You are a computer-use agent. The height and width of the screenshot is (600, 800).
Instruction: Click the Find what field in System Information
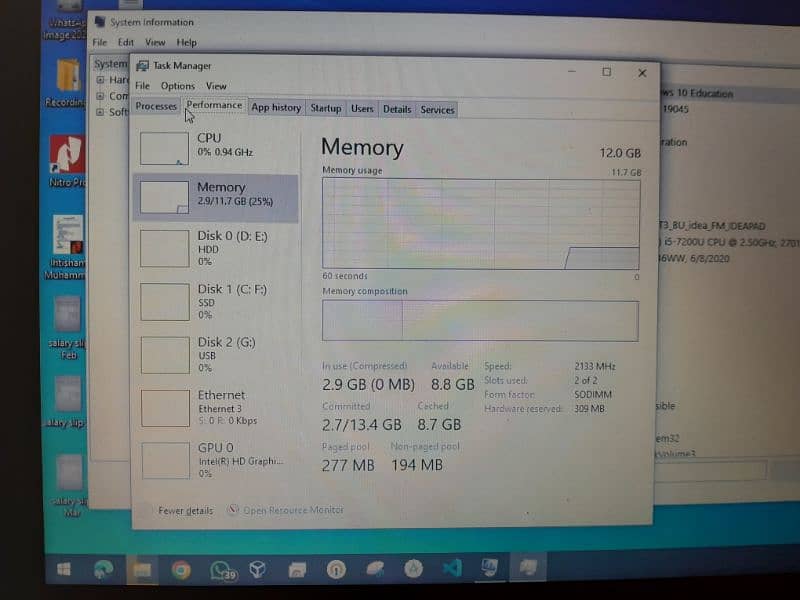(710, 470)
